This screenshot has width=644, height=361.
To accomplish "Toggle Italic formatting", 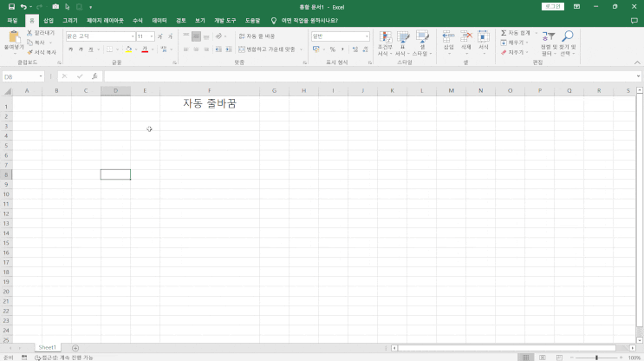I will [x=81, y=49].
